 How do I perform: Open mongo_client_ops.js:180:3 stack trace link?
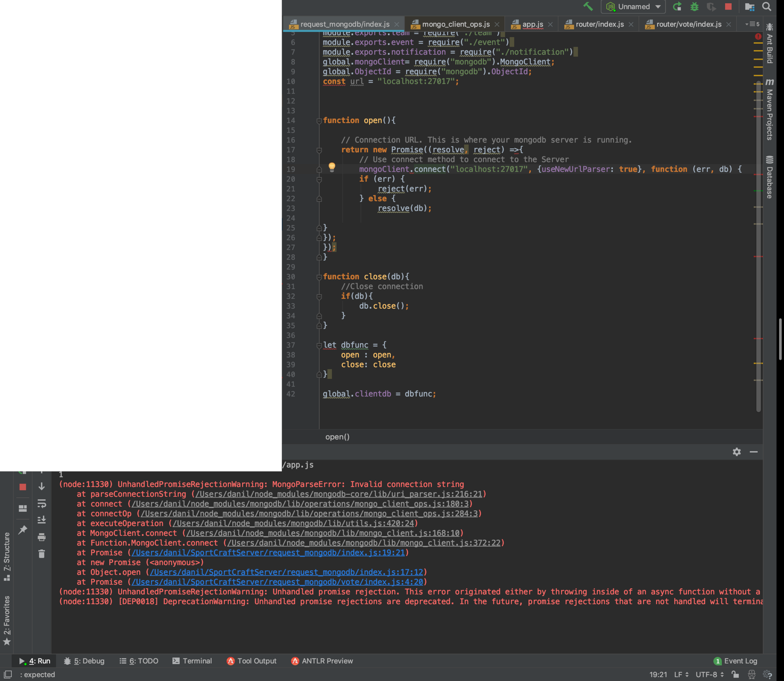coord(300,504)
